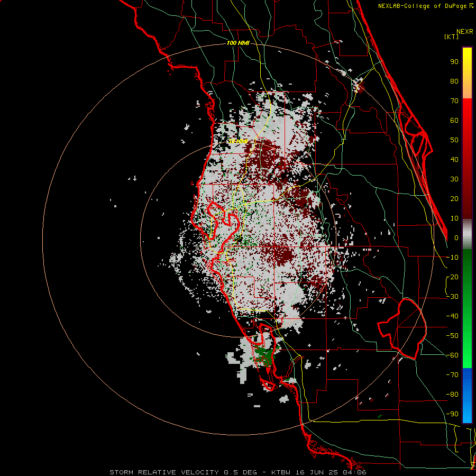Pick the blue segment of the color bar
This screenshot has width=476, height=476.
467,396
